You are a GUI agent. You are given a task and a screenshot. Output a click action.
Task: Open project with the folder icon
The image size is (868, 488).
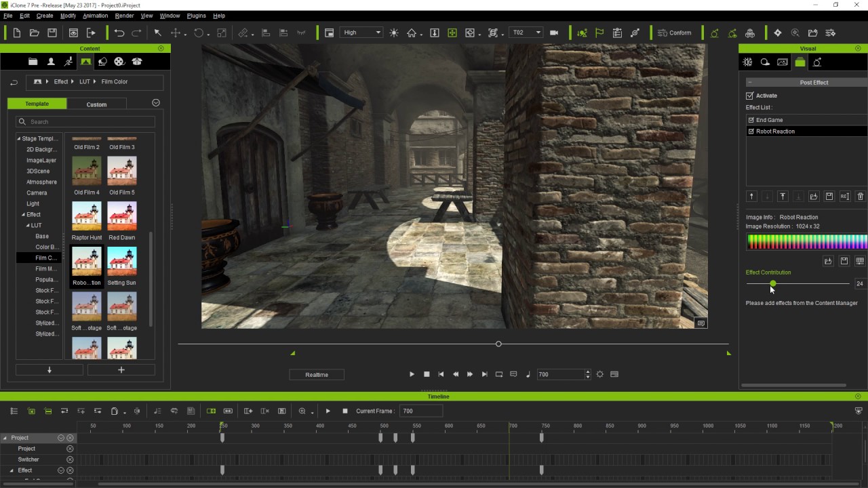coord(35,33)
